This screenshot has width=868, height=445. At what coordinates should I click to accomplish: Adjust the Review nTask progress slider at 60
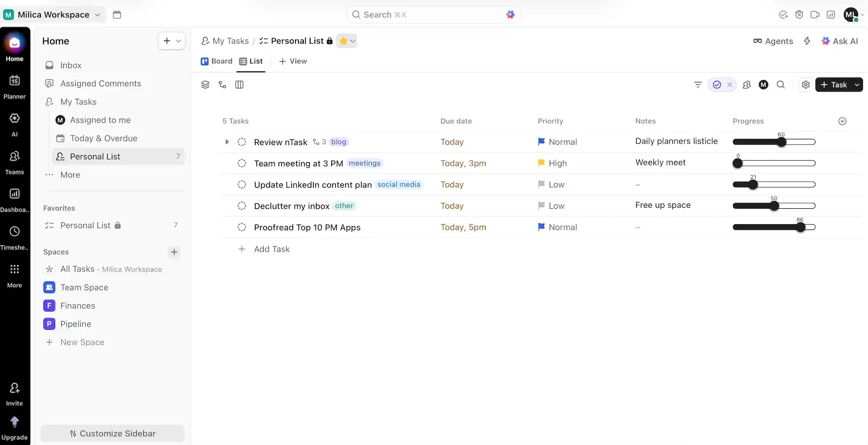coord(782,142)
